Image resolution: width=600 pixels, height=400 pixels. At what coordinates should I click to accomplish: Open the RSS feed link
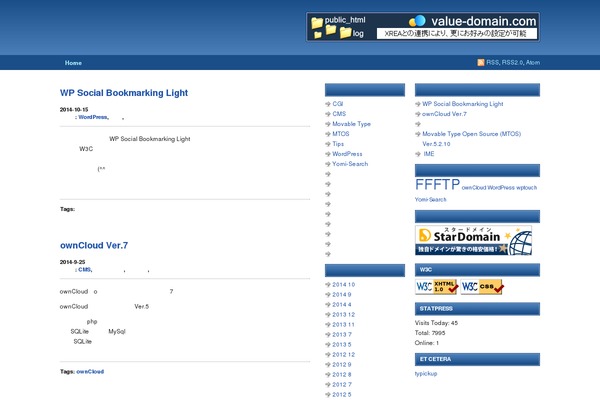(x=492, y=62)
